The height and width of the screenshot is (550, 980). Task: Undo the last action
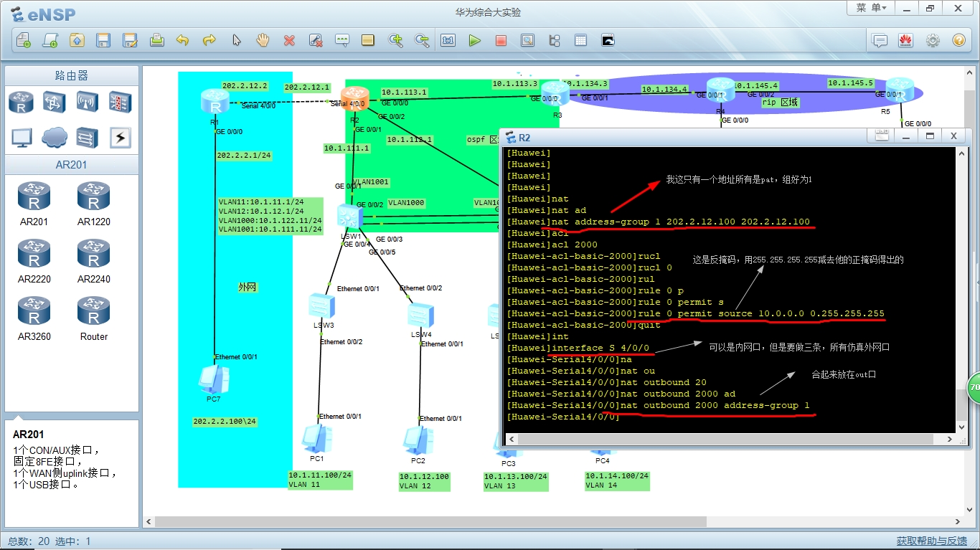(x=183, y=40)
